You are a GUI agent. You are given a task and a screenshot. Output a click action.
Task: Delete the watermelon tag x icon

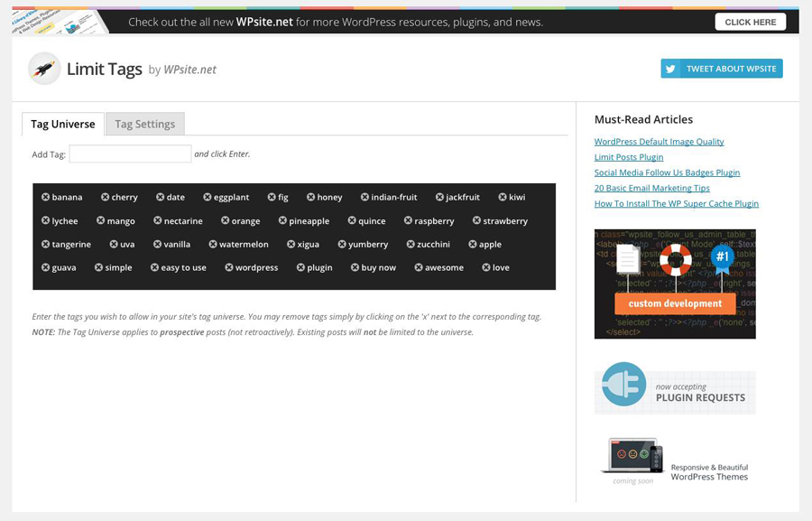(x=213, y=244)
